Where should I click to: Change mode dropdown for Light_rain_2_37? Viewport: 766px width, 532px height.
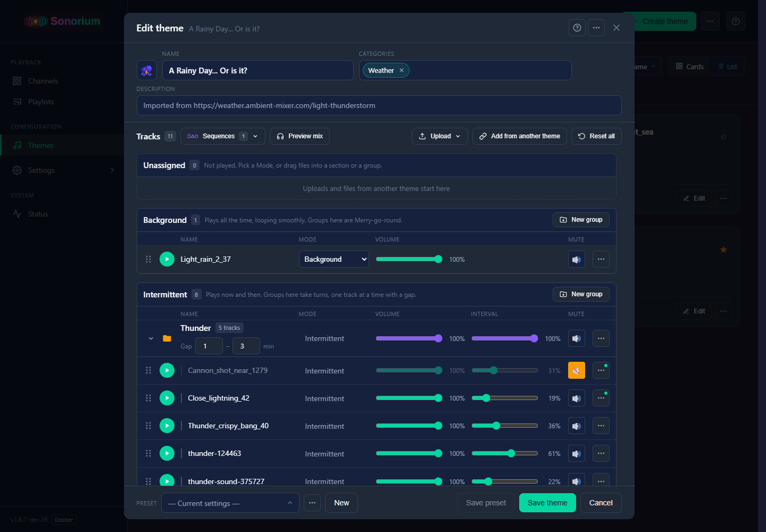[x=334, y=259]
